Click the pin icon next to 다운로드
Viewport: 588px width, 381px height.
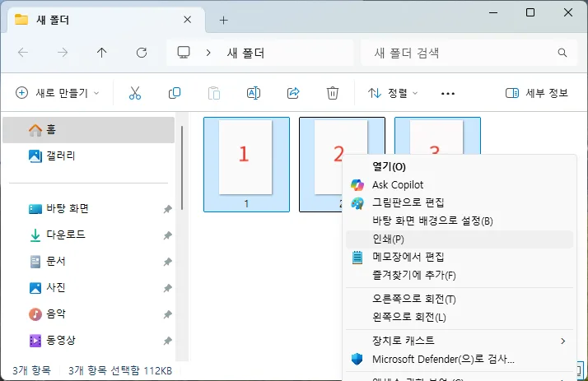[x=168, y=235]
